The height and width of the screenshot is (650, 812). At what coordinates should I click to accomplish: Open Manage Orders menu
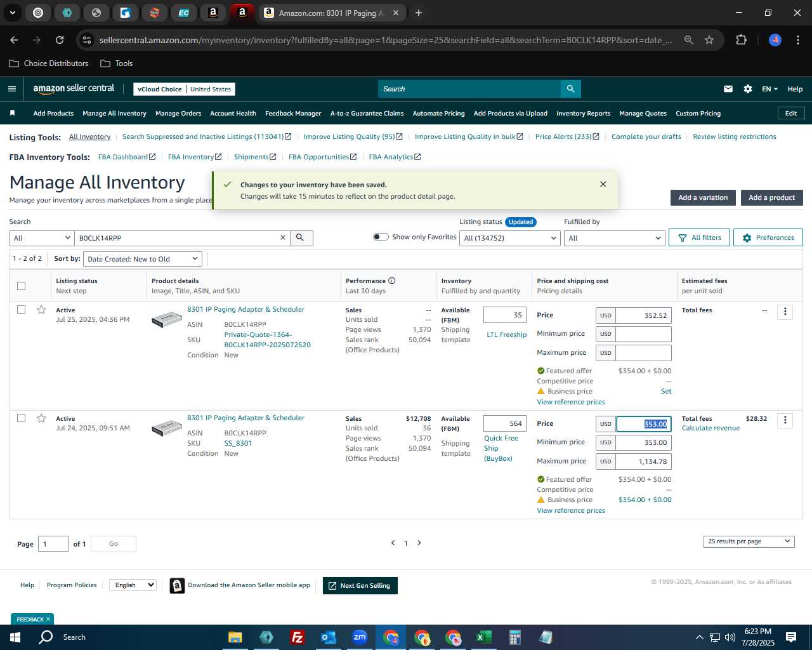(x=178, y=114)
